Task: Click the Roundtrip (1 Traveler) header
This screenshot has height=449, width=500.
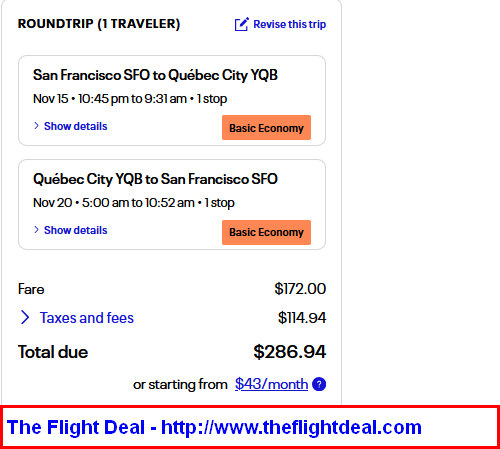Action: click(99, 24)
